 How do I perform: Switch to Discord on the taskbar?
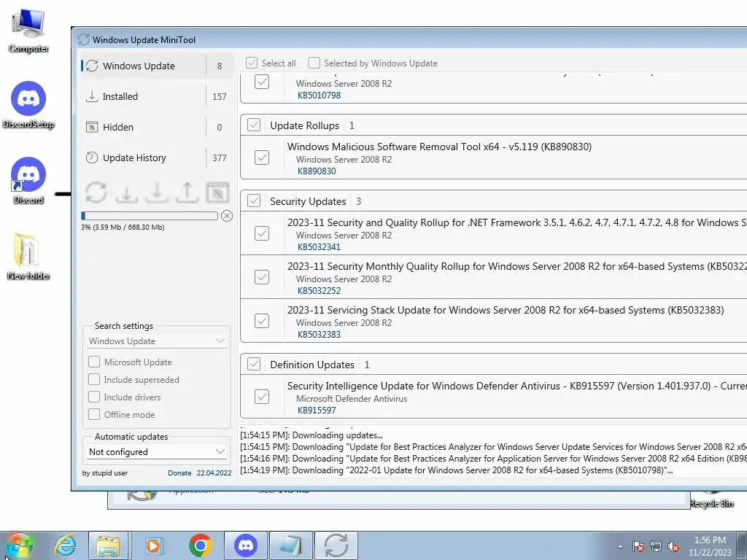click(245, 545)
